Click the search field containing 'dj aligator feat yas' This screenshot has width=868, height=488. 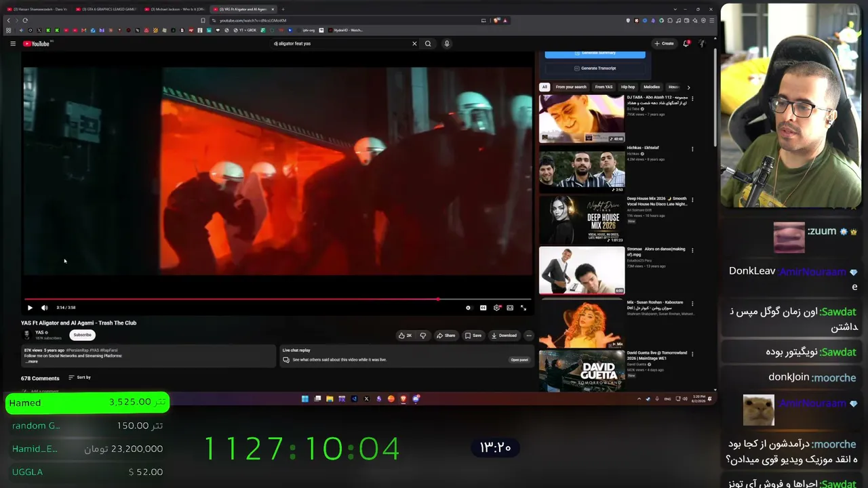tap(339, 43)
